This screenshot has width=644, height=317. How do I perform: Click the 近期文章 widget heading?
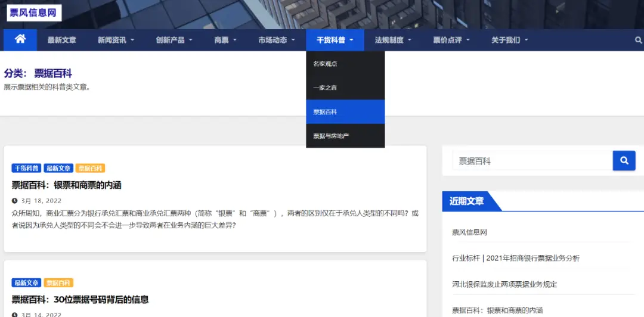tap(466, 201)
